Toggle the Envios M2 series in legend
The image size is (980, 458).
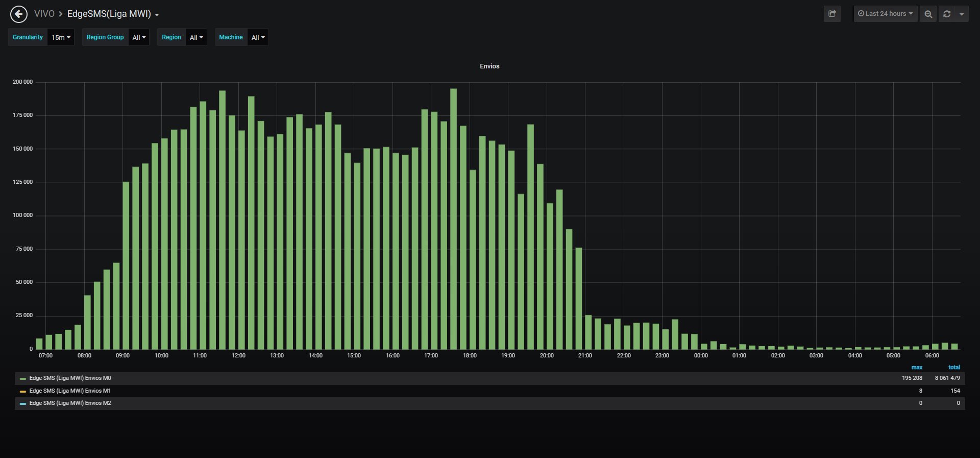(70, 403)
